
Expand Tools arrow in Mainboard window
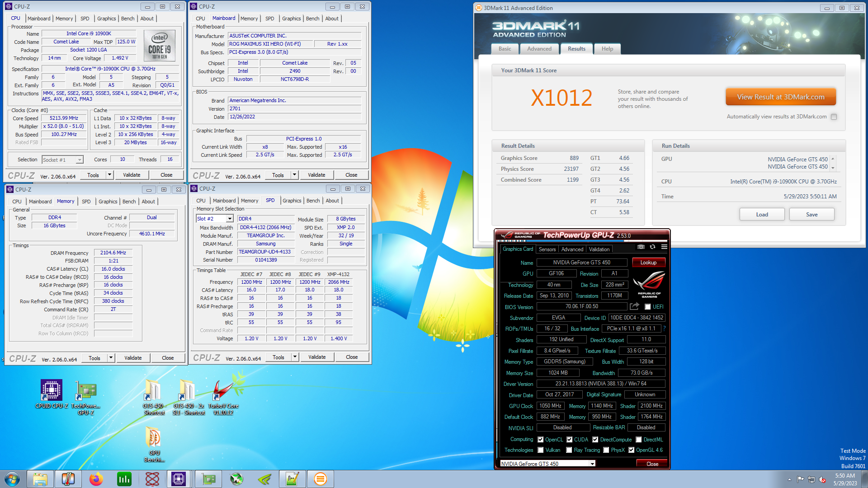tap(294, 175)
